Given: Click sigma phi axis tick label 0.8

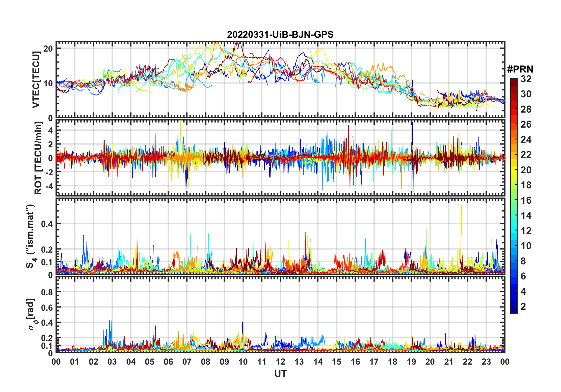Looking at the screenshot, I should point(47,292).
